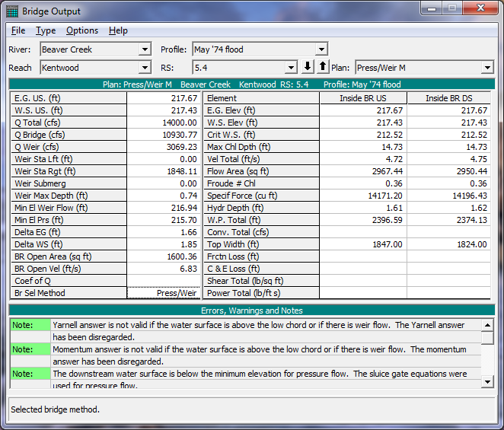
Task: Select the Q Total value 14000.00 cell
Action: (x=164, y=123)
